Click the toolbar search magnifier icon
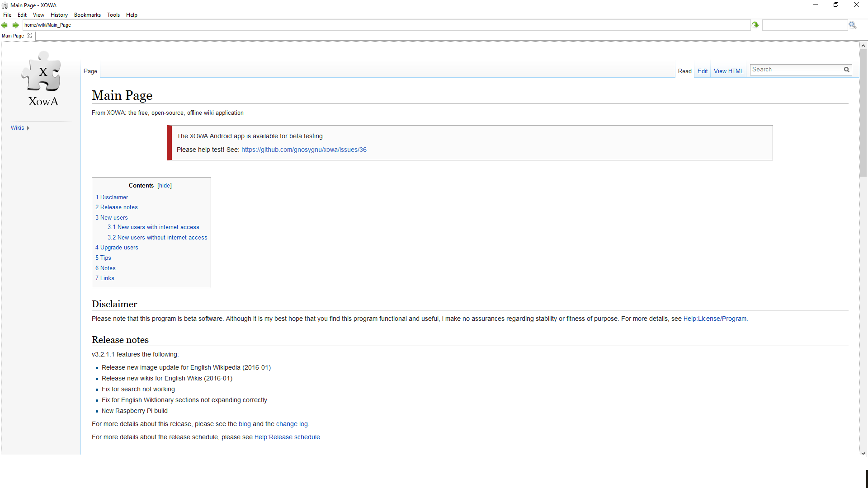The image size is (868, 488). 852,25
